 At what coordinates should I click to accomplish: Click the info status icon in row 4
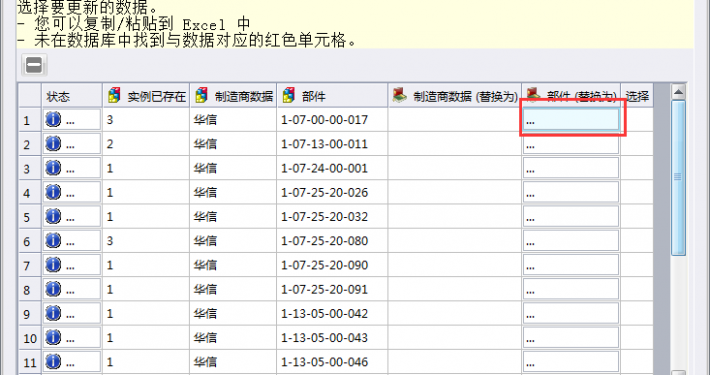point(53,192)
